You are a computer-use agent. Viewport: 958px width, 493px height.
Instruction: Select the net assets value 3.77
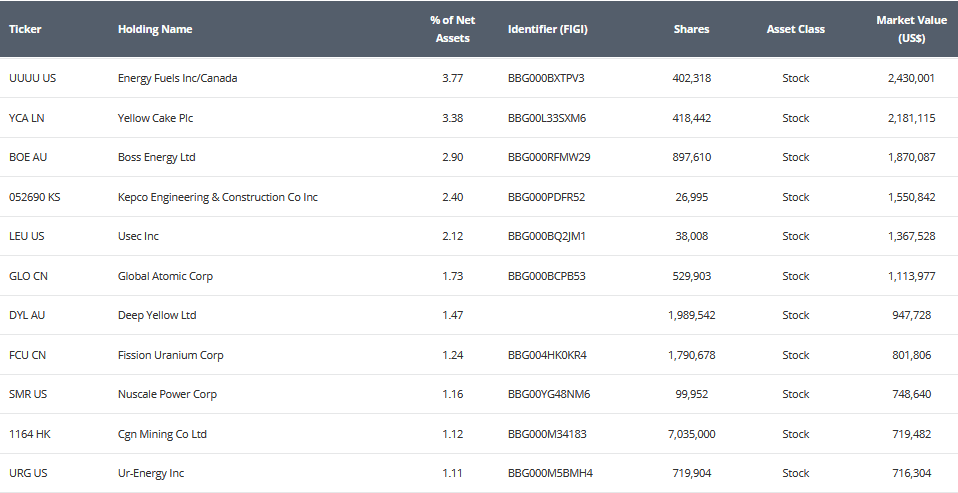pyautogui.click(x=453, y=78)
